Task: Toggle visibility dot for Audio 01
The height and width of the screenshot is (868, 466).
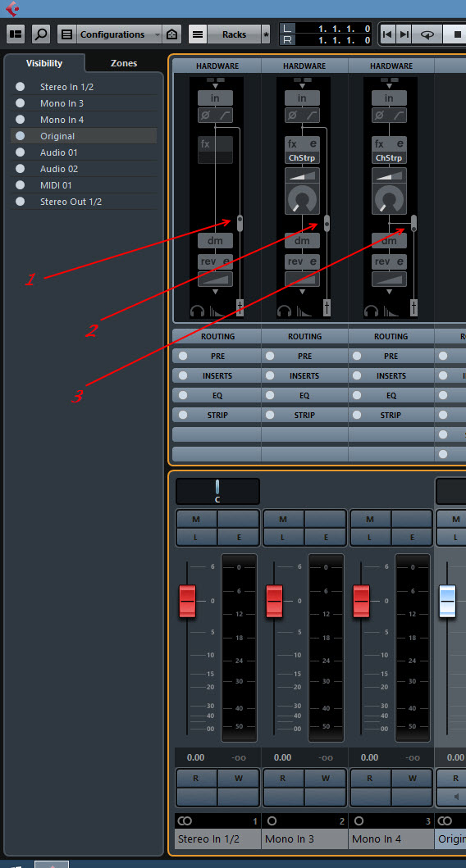Action: 20,152
